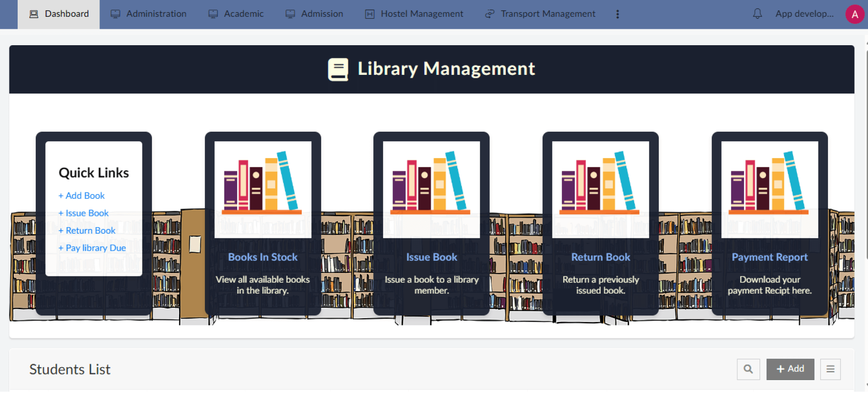Open the list options menu beside Add button
This screenshot has width=868, height=396.
[830, 369]
